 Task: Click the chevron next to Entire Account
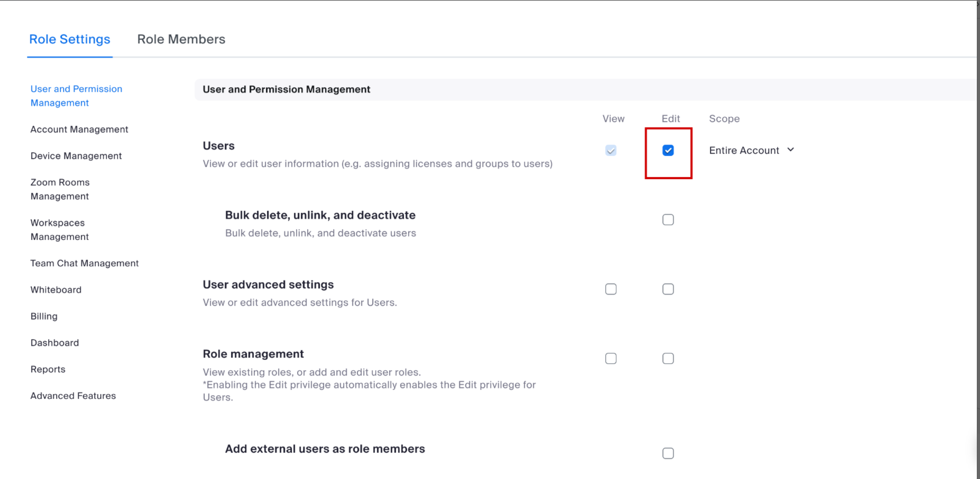click(x=791, y=150)
